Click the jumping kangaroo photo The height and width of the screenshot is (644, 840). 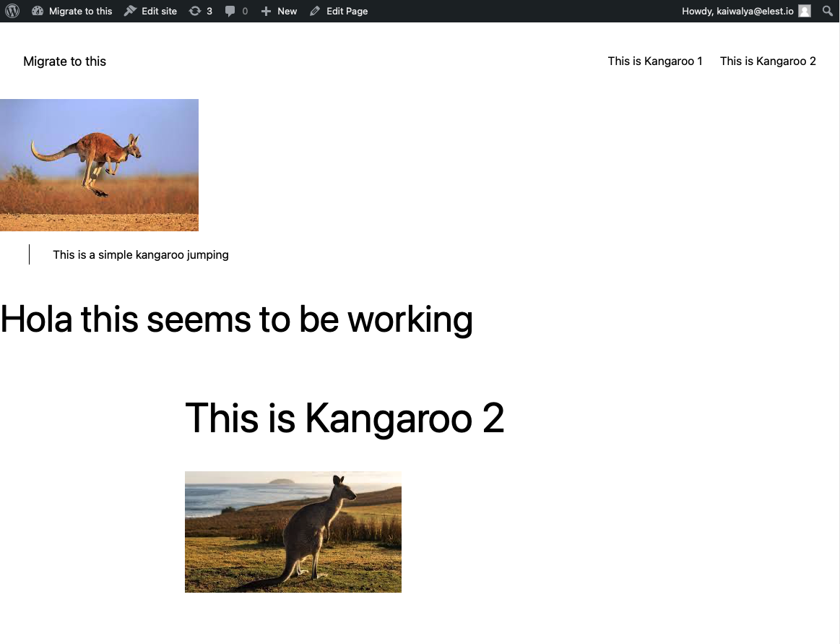(x=99, y=165)
